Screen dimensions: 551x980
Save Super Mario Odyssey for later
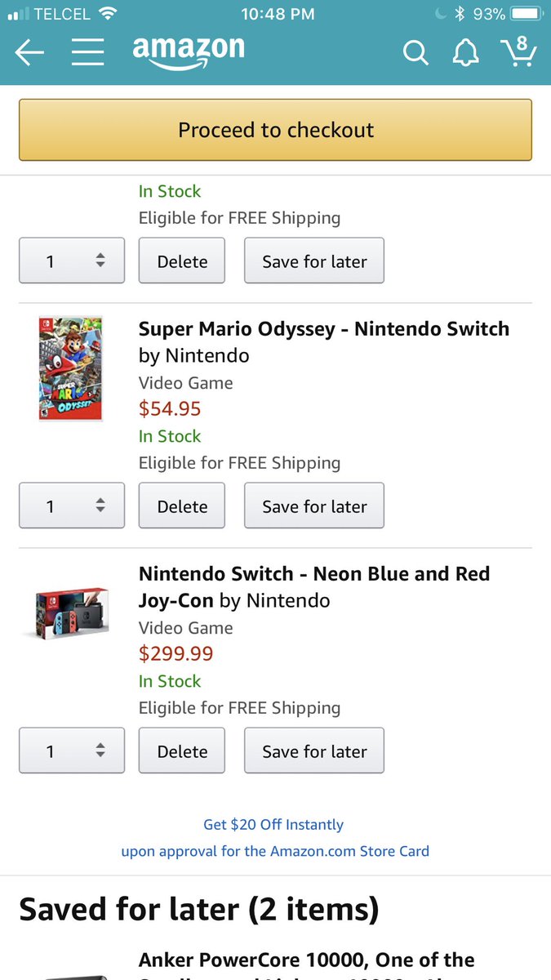coord(314,506)
